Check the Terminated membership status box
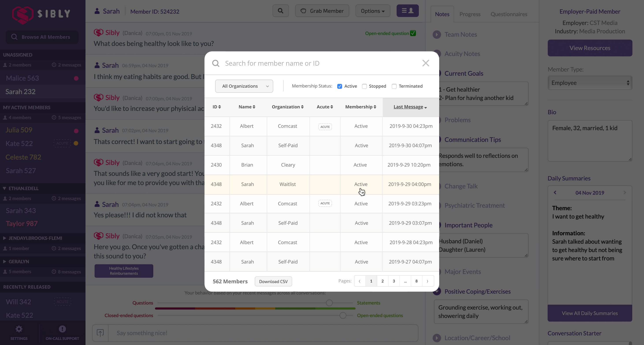The image size is (644, 345). point(394,86)
